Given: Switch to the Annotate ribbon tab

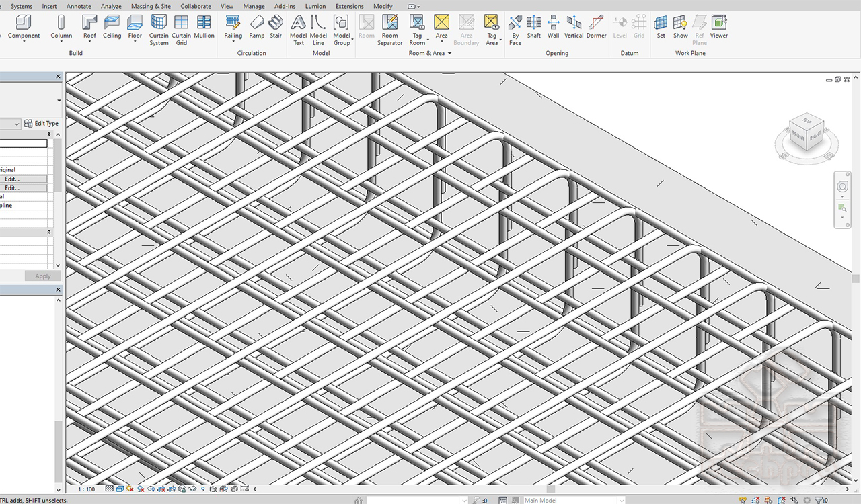Looking at the screenshot, I should [x=79, y=6].
